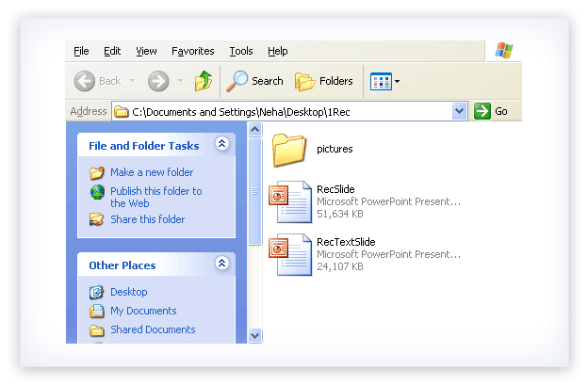This screenshot has height=385, width=588.
Task: Collapse the File and Folder Tasks panel
Action: [x=221, y=144]
